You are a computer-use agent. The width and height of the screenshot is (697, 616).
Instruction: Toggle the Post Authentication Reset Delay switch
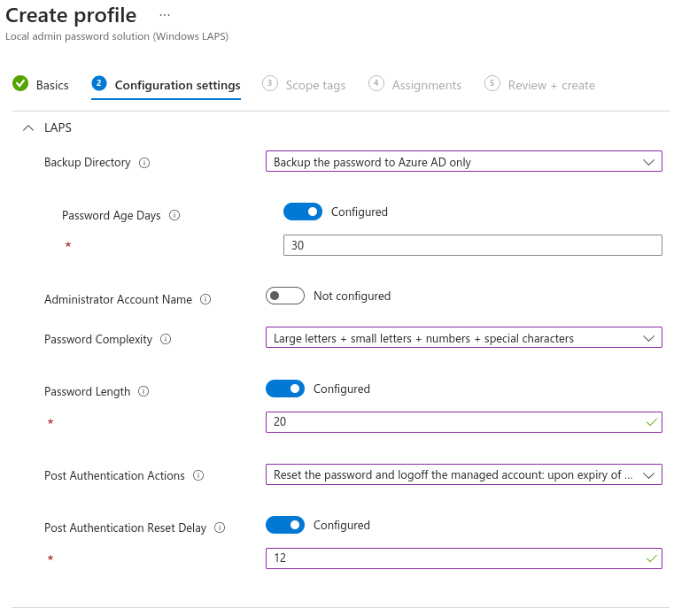[x=285, y=525]
